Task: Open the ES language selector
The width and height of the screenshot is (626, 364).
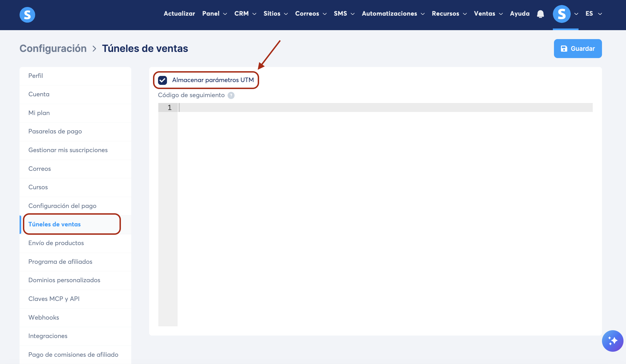Action: [593, 14]
